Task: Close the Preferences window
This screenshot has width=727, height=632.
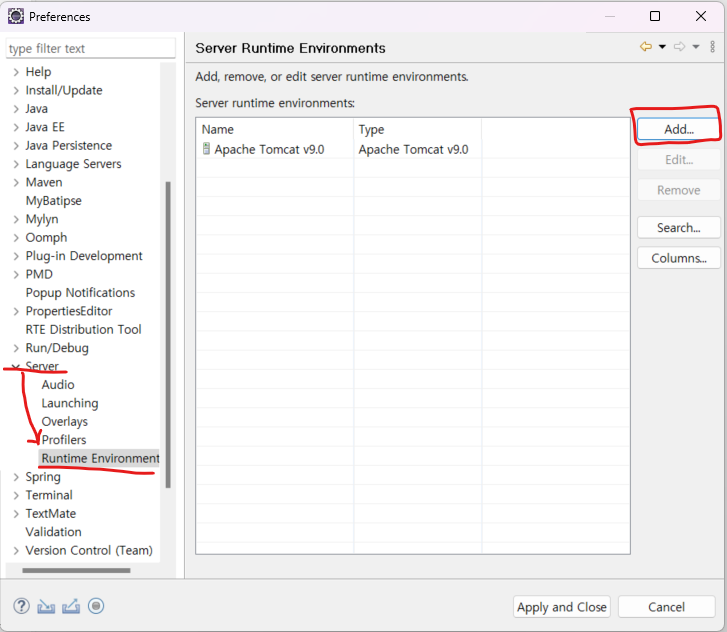Action: click(x=701, y=16)
